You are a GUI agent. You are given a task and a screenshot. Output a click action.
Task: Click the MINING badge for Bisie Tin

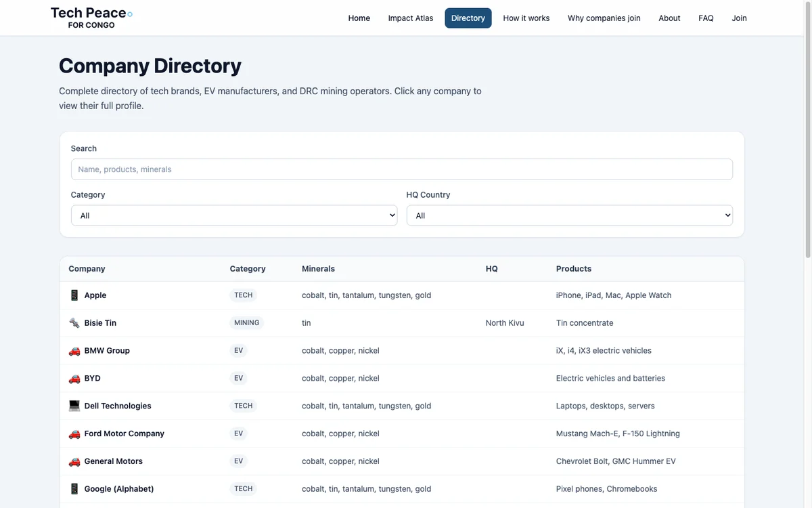(247, 323)
